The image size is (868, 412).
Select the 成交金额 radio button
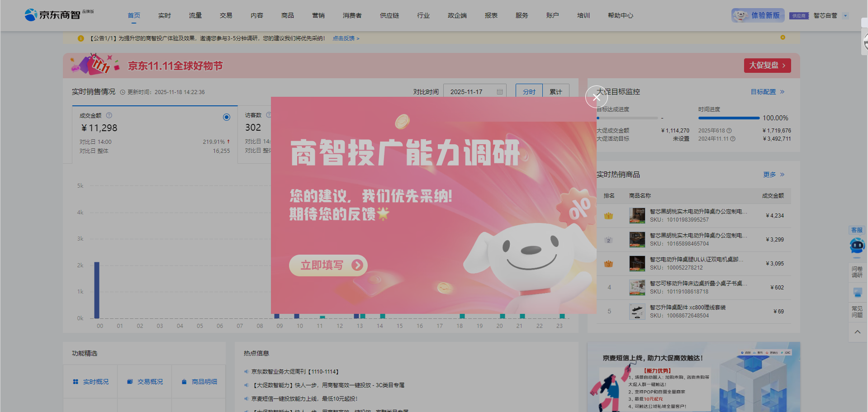point(227,117)
